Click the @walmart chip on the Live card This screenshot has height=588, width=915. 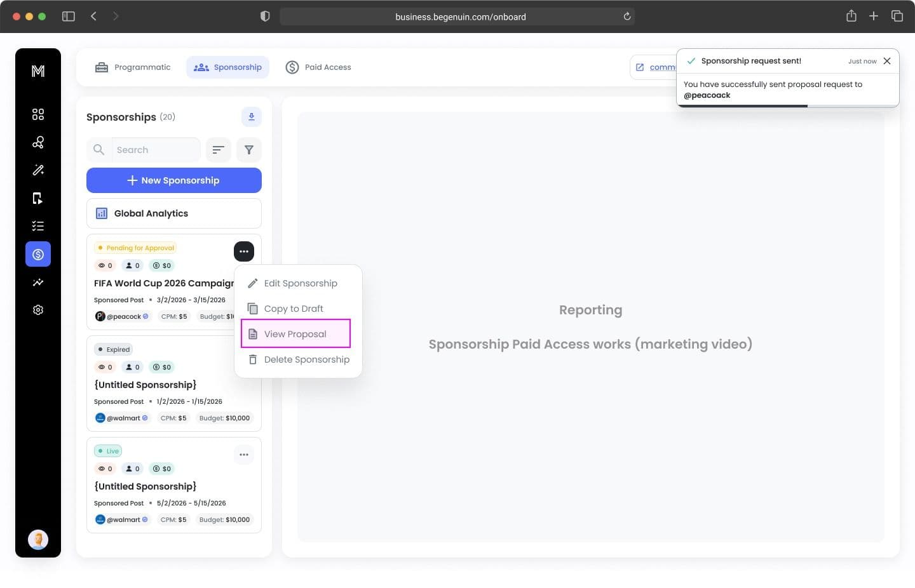point(122,519)
